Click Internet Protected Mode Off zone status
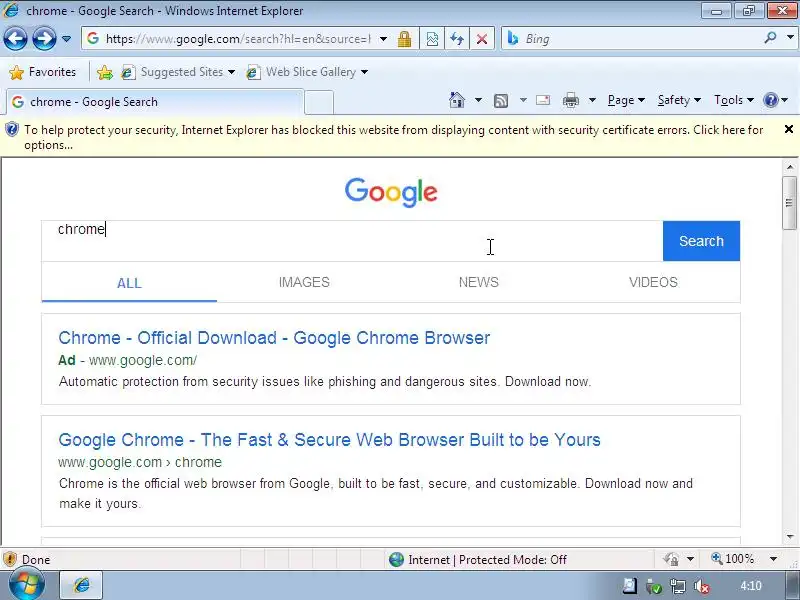Viewport: 800px width, 600px height. click(x=478, y=560)
